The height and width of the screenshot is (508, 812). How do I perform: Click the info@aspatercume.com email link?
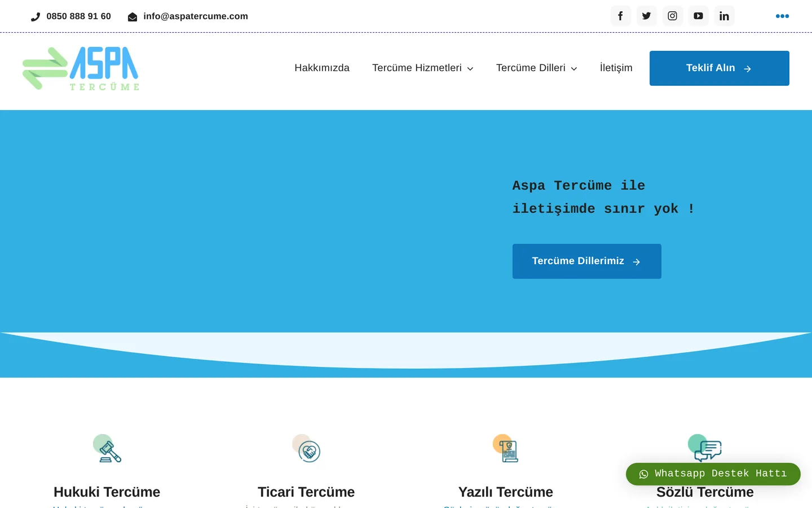(x=196, y=16)
